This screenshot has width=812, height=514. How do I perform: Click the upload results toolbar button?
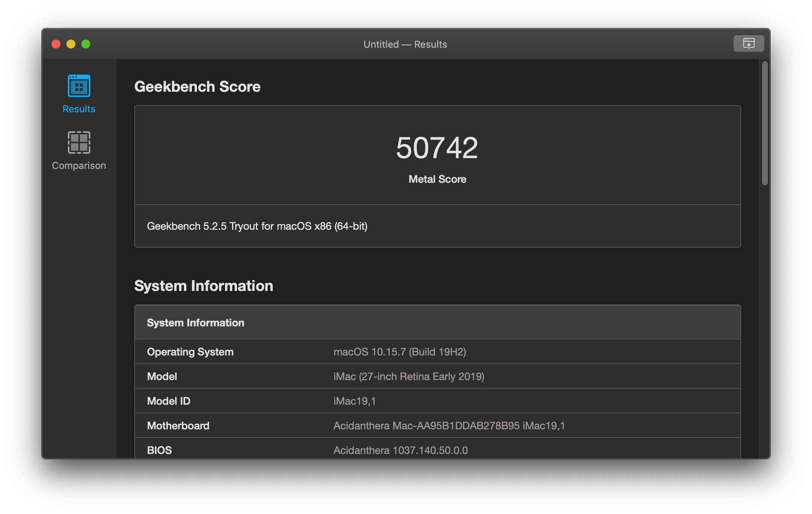[749, 44]
